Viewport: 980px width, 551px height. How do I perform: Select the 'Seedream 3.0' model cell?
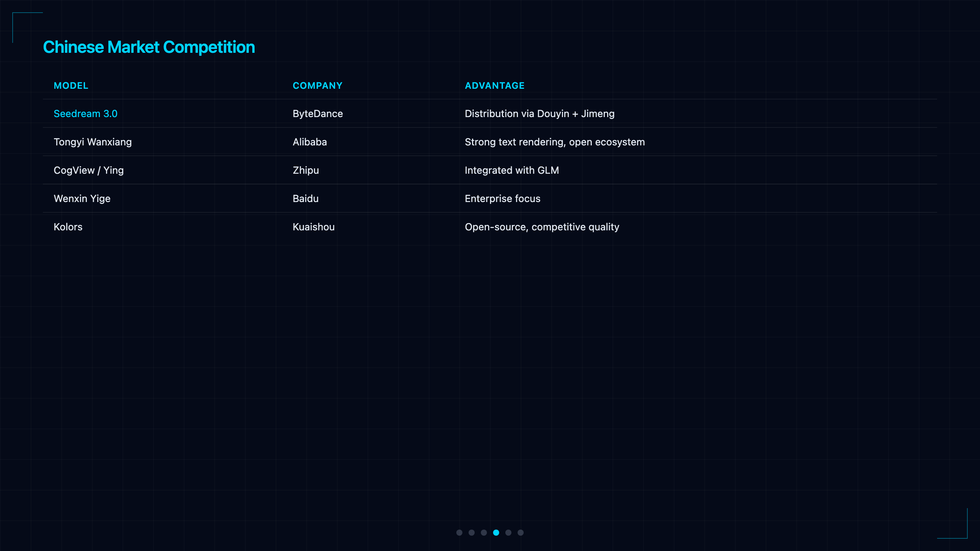tap(85, 114)
